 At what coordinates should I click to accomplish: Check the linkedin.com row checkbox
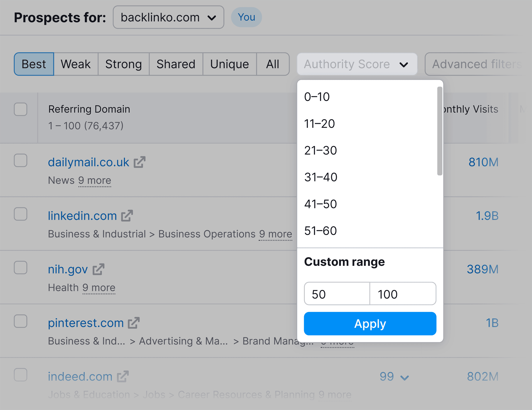click(x=20, y=214)
